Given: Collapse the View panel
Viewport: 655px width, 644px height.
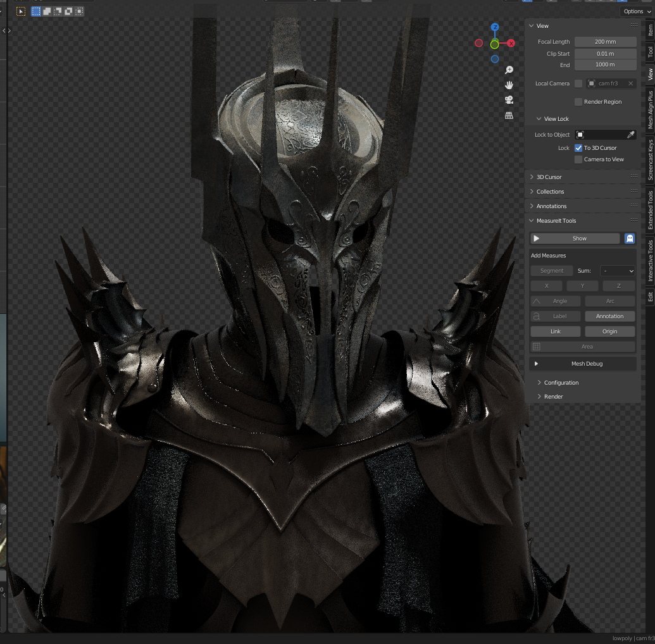Looking at the screenshot, I should tap(532, 26).
